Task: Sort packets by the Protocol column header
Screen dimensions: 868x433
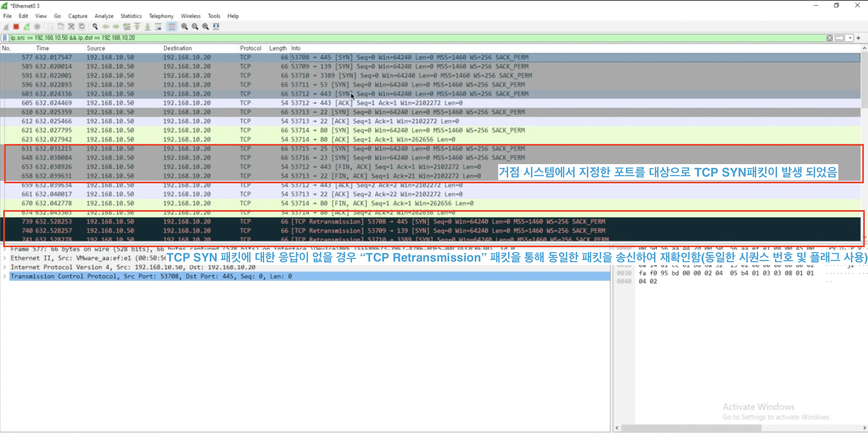Action: [250, 48]
